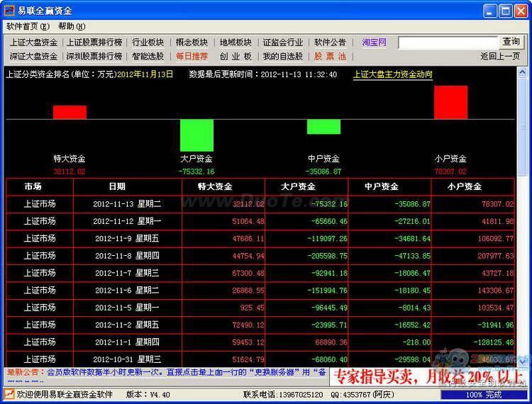Open 股票池 page

(x=330, y=56)
